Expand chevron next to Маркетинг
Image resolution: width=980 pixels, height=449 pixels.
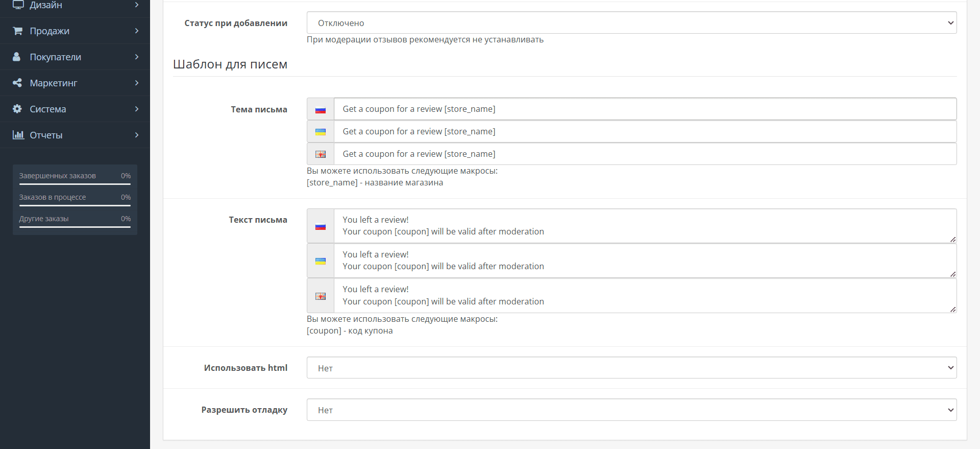pos(137,83)
